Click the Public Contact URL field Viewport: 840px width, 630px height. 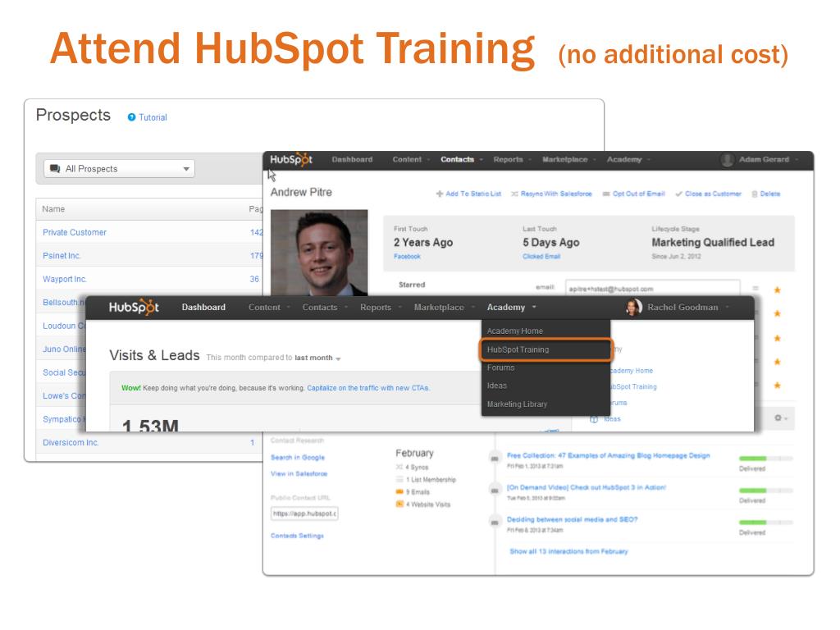[304, 514]
